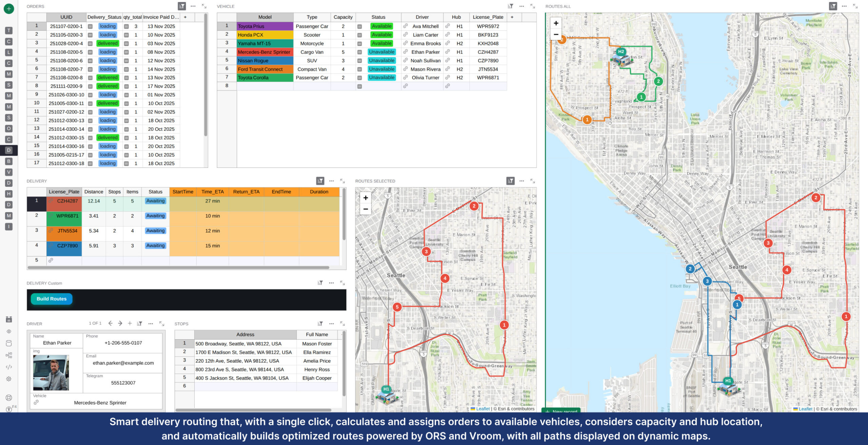Click the green add-new plus button in the sidebar

pos(9,8)
